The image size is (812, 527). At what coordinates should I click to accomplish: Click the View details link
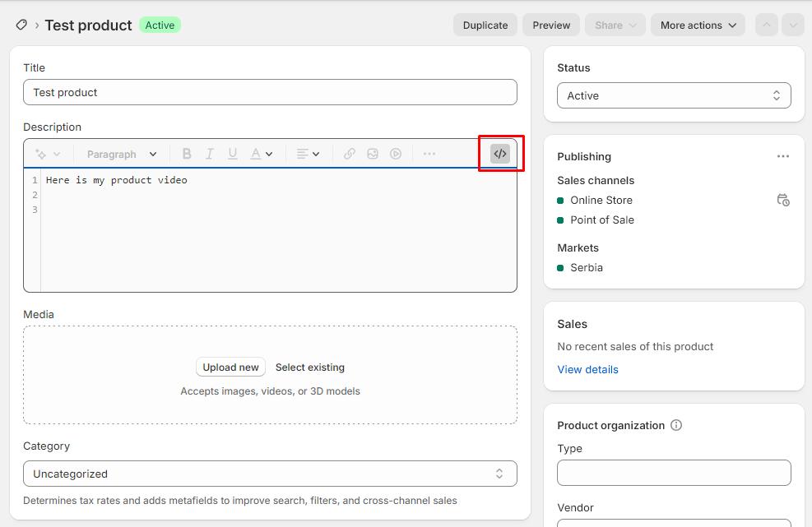[587, 369]
